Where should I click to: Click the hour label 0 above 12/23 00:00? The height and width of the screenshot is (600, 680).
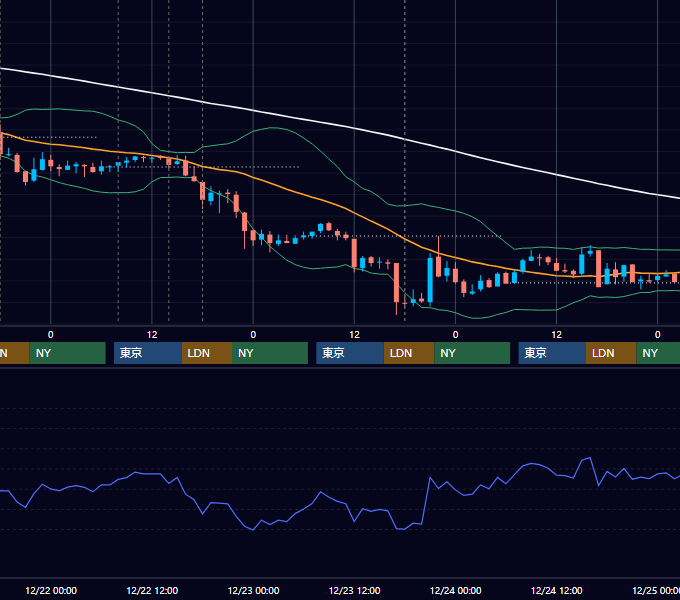[x=253, y=335]
